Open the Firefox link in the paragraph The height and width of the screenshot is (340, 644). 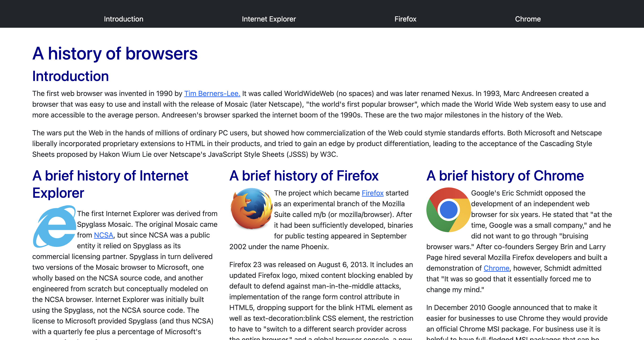coord(373,193)
